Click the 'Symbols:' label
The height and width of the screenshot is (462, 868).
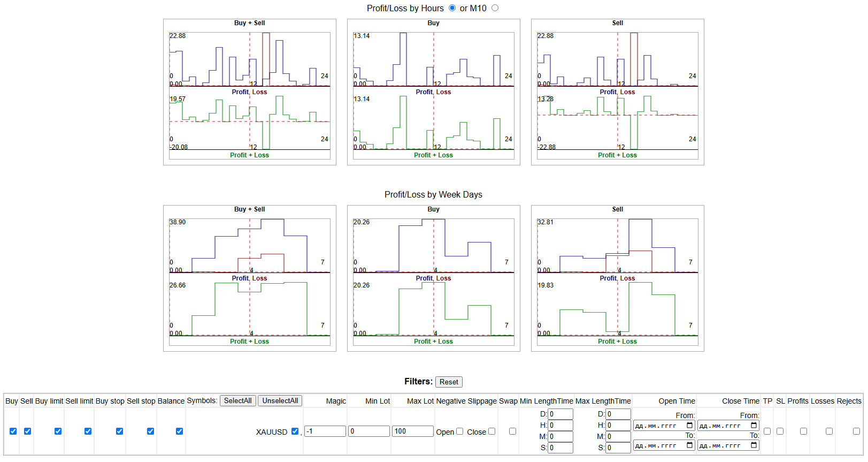[202, 400]
